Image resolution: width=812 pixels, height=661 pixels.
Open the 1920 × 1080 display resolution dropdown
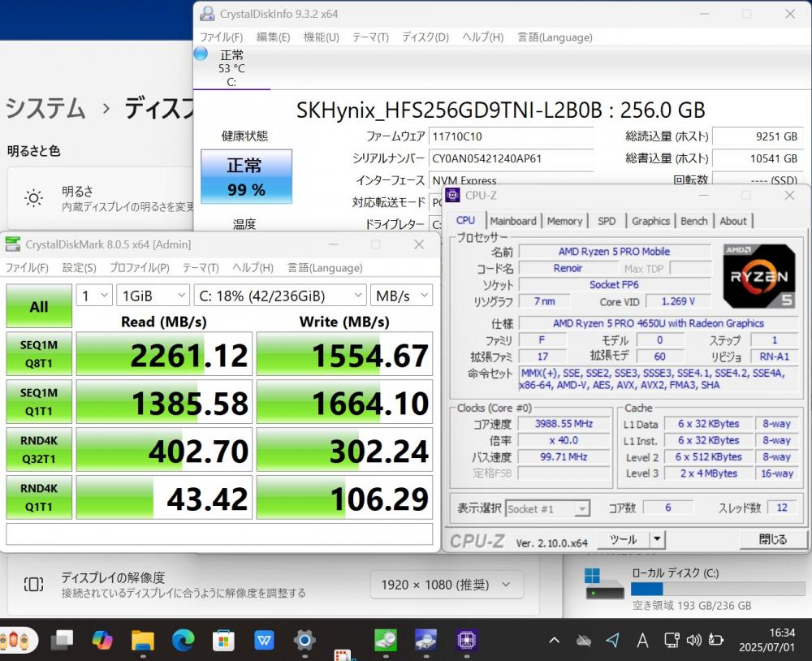click(447, 585)
